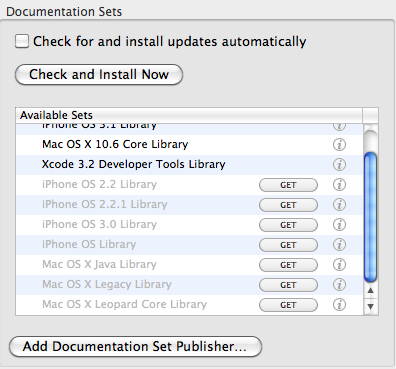Show info for iPhone OS 3.0 Library
The image size is (396, 369).
pos(339,225)
